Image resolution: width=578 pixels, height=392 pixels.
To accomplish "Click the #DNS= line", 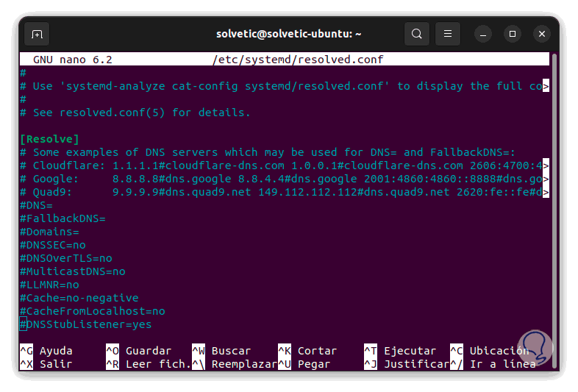I will click(x=36, y=205).
